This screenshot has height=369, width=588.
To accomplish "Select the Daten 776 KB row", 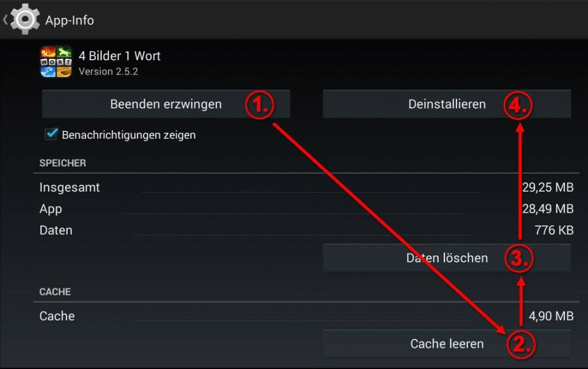I will (307, 230).
